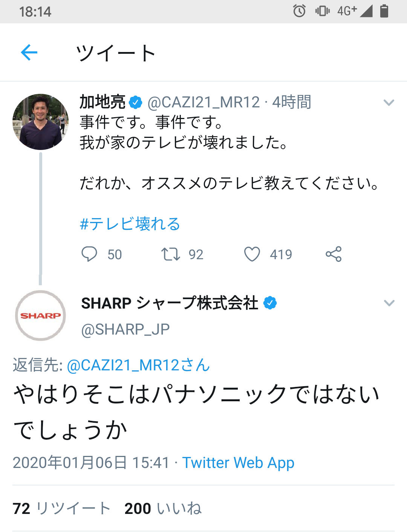Tap the verified badge next to 加地亮

pos(136,102)
